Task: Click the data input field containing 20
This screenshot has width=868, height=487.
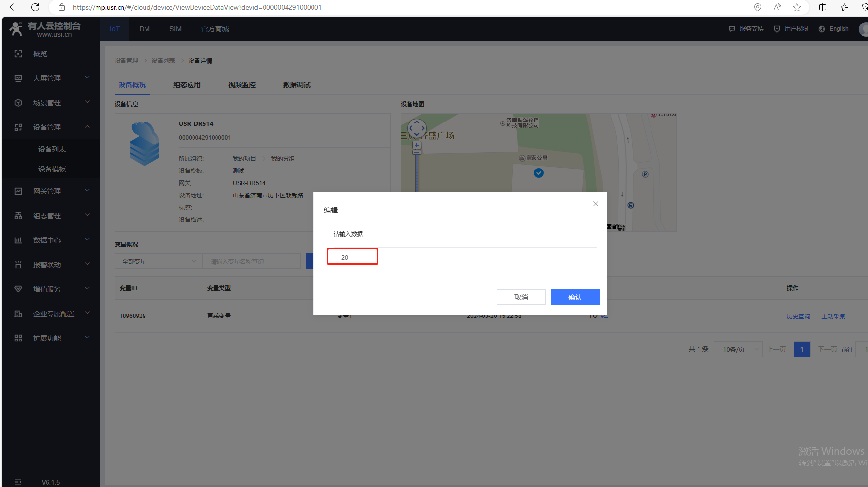Action: click(x=461, y=257)
